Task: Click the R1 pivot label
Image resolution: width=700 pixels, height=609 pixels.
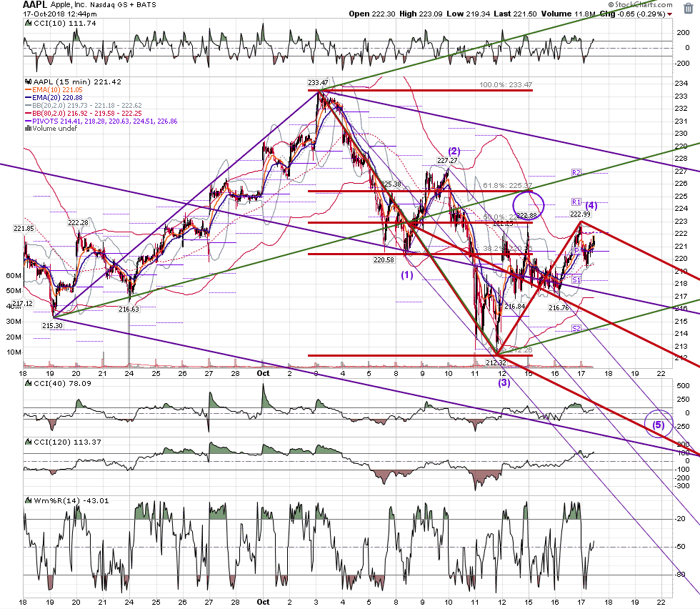Action: [x=576, y=202]
